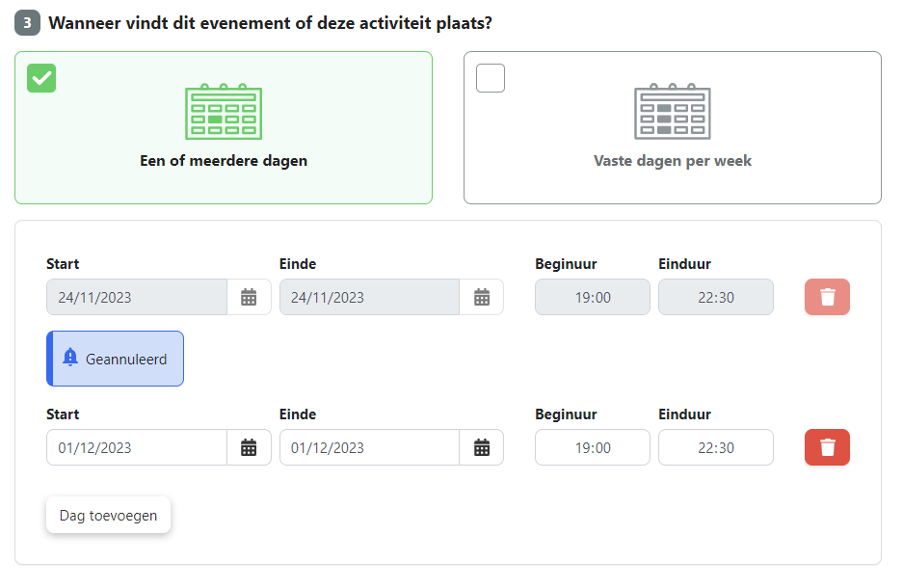Click the Einduur field of 01/12/2023 row
This screenshot has height=588, width=903.
(x=715, y=447)
